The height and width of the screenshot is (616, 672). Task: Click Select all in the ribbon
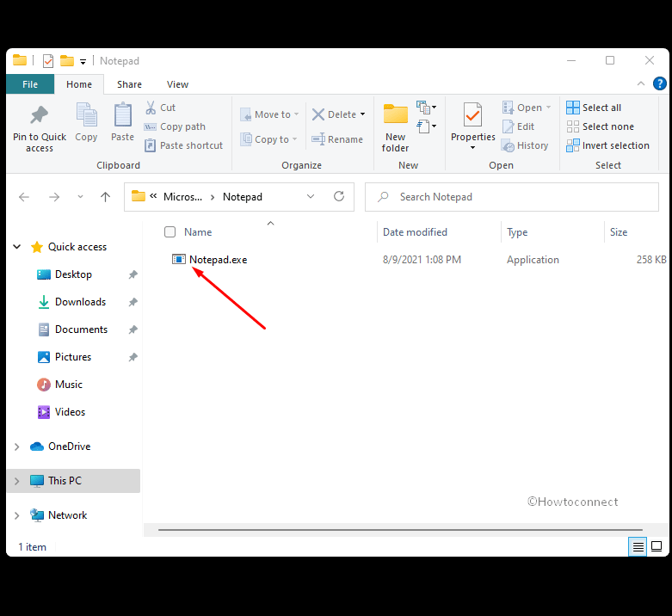pos(594,108)
